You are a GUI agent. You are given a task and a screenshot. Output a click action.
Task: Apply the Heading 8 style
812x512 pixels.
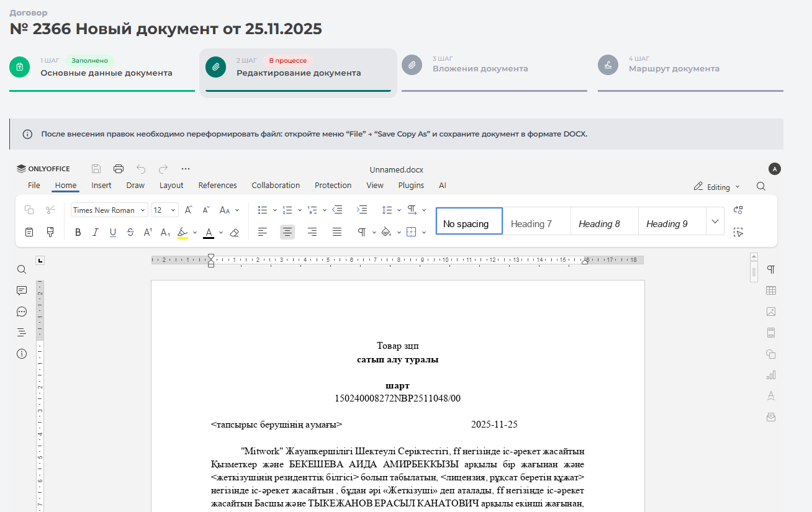pyautogui.click(x=599, y=223)
